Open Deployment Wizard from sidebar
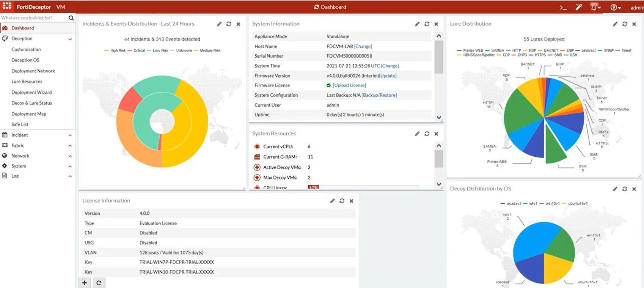Image resolution: width=644 pixels, height=288 pixels. (x=31, y=92)
